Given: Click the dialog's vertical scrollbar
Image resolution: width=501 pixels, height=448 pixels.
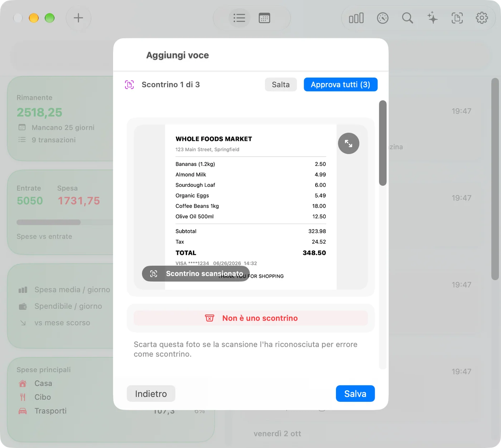Looking at the screenshot, I should click(x=383, y=143).
